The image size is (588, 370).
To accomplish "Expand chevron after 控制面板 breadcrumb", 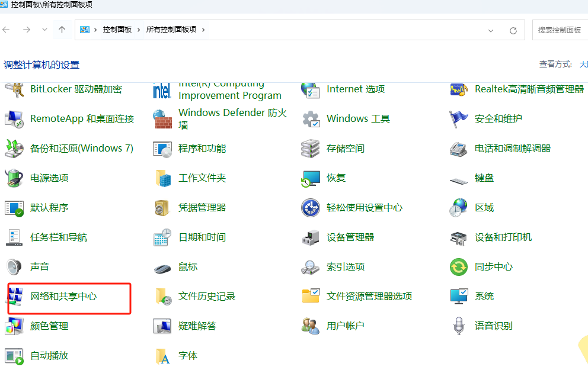I will click(x=139, y=30).
